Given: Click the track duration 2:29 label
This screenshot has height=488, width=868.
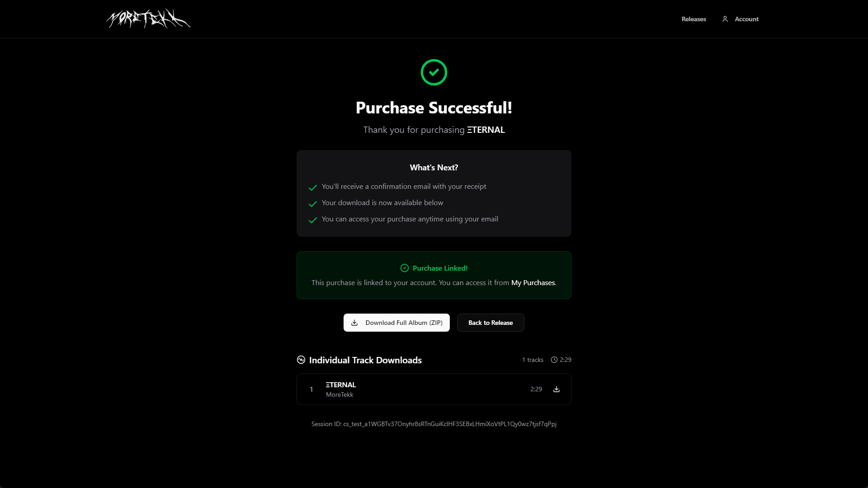Looking at the screenshot, I should tap(536, 389).
